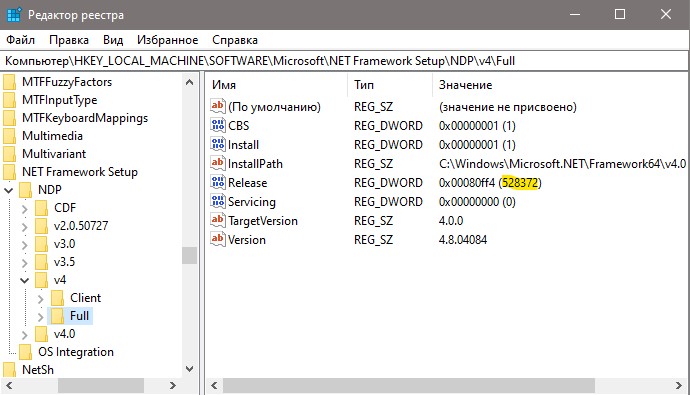Maximize the Registry Editor window

tap(620, 15)
